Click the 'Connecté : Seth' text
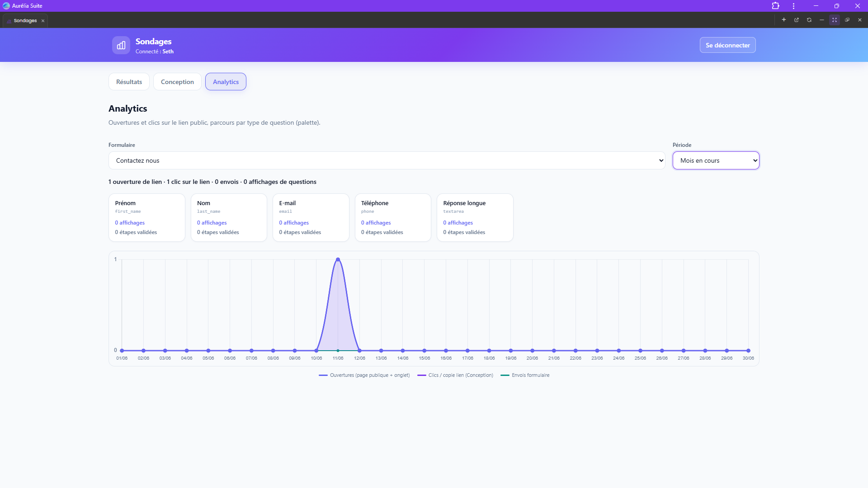Image resolution: width=868 pixels, height=488 pixels. click(155, 52)
